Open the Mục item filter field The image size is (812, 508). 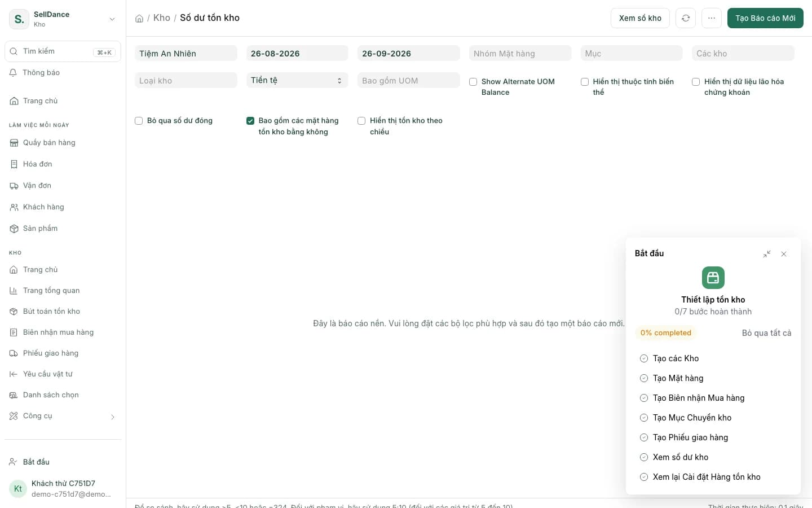pyautogui.click(x=632, y=54)
